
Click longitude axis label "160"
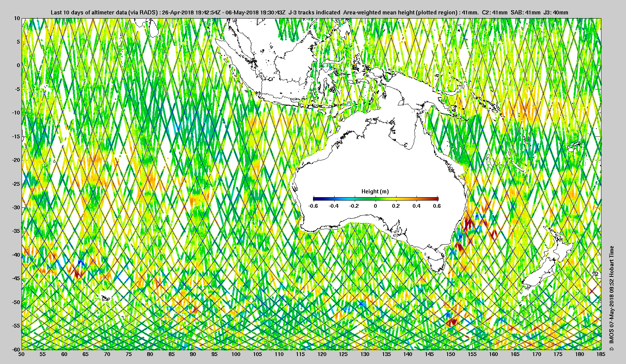(494, 354)
